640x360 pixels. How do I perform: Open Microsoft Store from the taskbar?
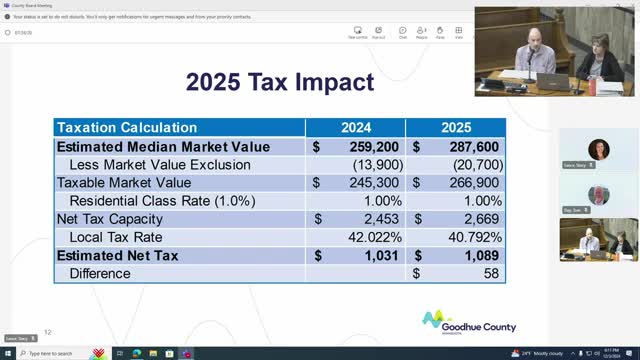click(x=169, y=353)
